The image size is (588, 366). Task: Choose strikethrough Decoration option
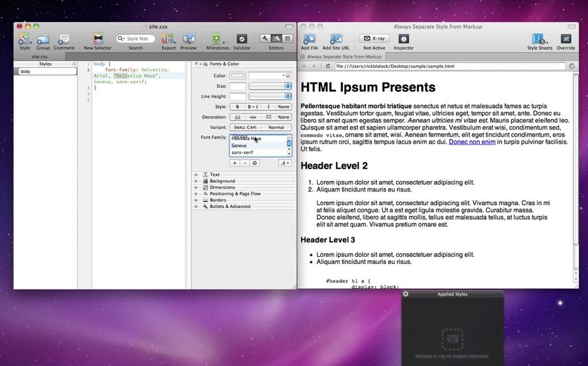point(253,117)
